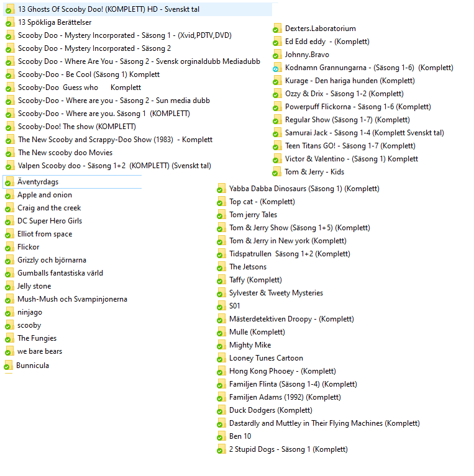Click the folder icon for Tom jerry Tales
This screenshot has height=476, width=474.
[x=221, y=215]
